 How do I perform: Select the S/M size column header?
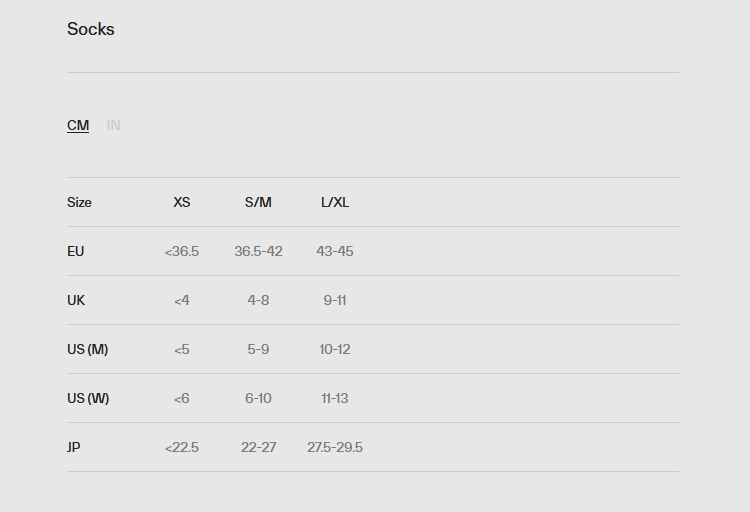click(258, 202)
